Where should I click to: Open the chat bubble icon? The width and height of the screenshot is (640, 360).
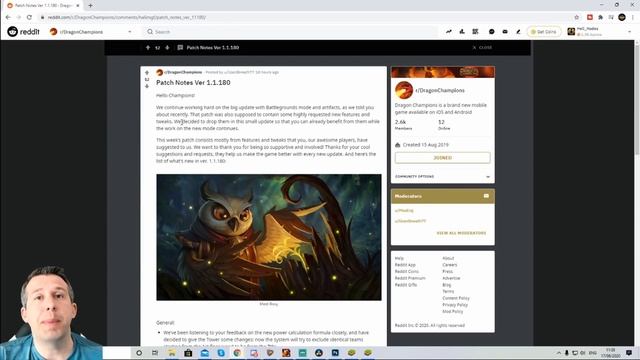[x=491, y=31]
